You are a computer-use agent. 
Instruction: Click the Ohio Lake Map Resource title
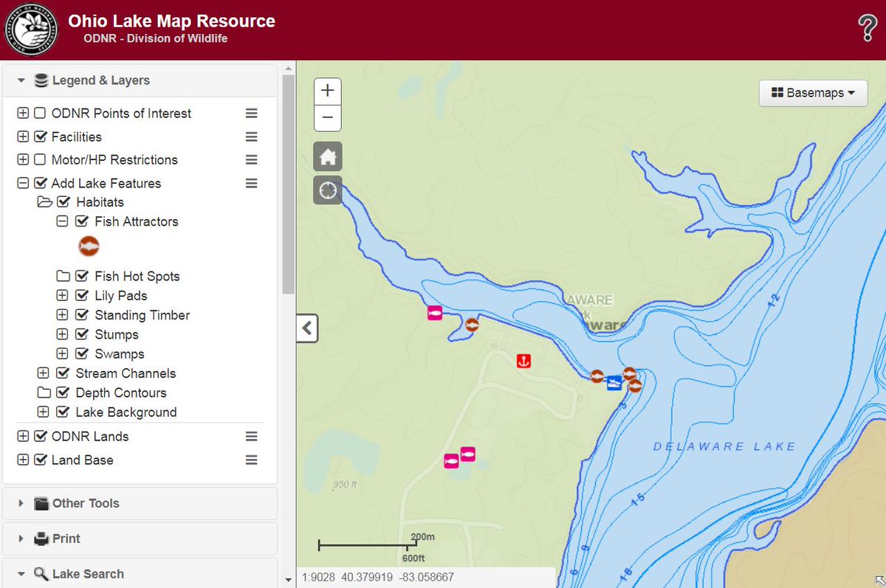(x=171, y=21)
